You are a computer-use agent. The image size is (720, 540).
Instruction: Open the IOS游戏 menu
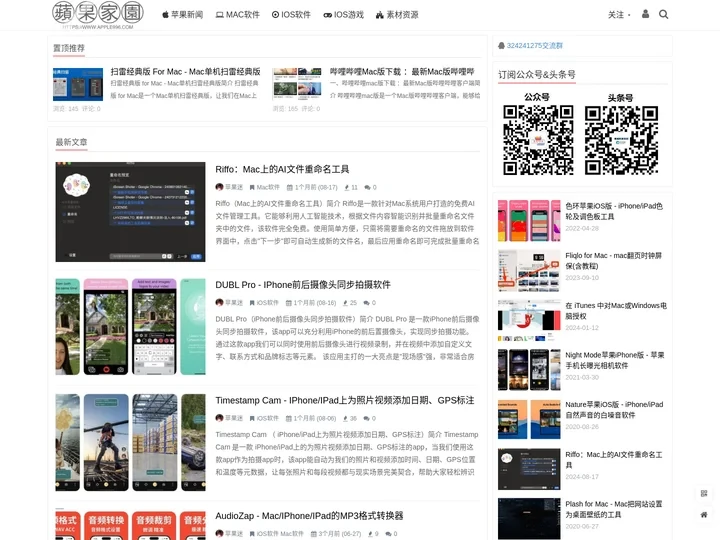(343, 15)
